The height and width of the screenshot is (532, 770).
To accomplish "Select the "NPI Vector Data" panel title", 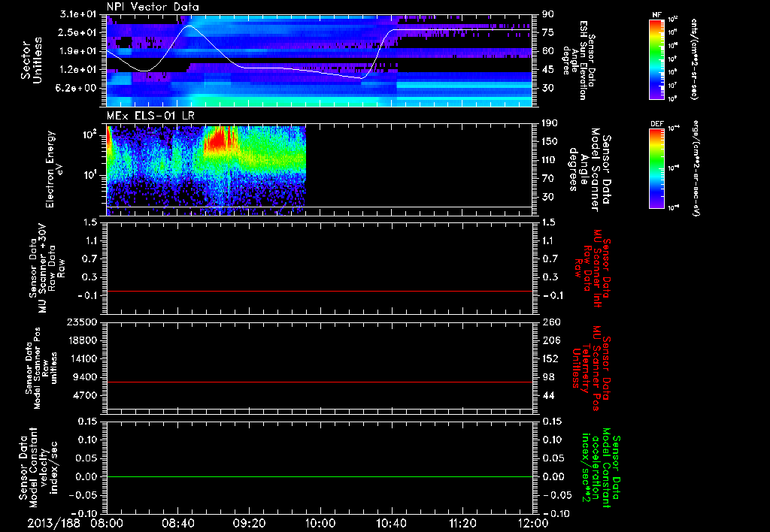I will click(153, 7).
